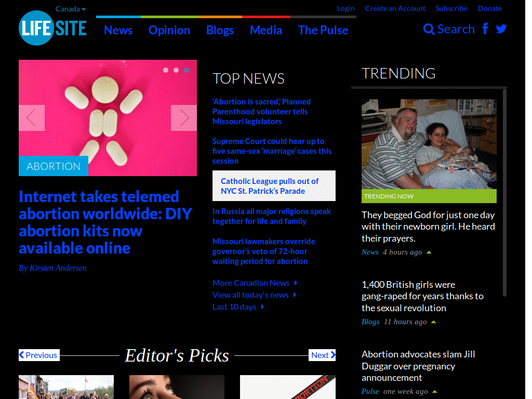Click the Search text in header
The image size is (532, 399).
456,29
